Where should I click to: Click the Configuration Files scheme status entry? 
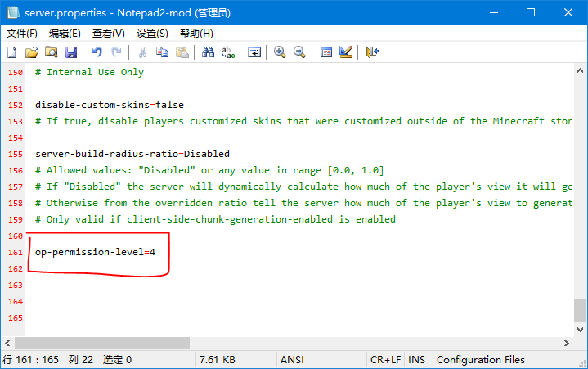[481, 360]
